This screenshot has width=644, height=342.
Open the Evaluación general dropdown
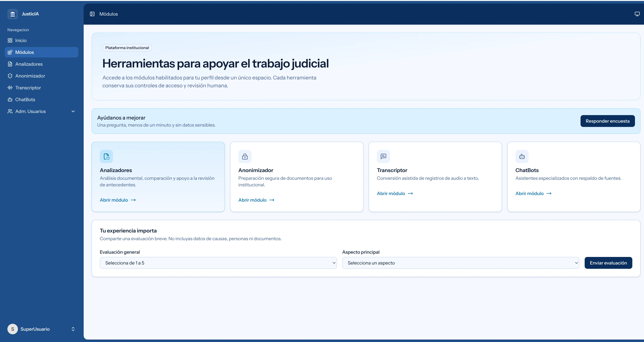218,263
